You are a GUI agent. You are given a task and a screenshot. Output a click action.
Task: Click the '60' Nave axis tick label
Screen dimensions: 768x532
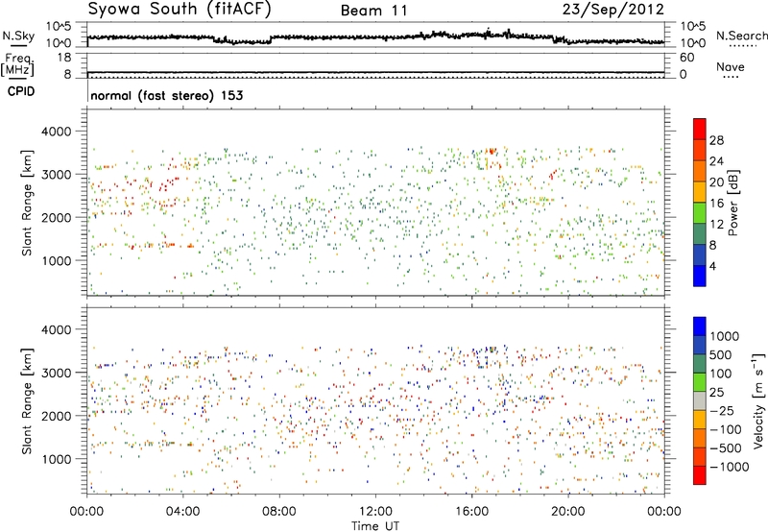coord(686,58)
